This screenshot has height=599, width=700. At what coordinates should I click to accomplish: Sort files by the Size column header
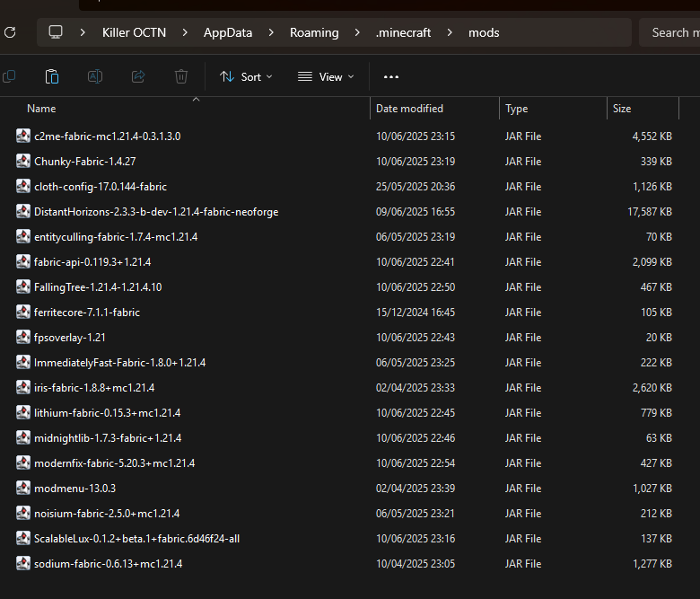[622, 109]
